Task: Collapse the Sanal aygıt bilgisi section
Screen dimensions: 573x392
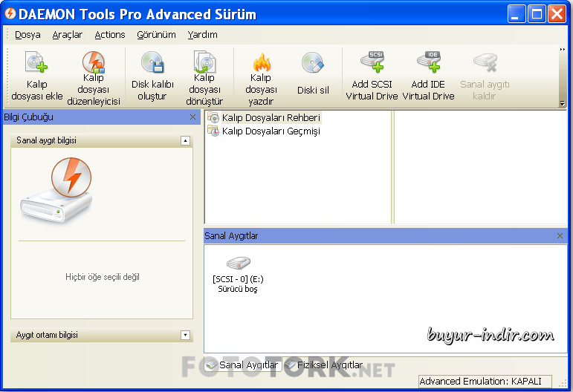Action: pyautogui.click(x=185, y=140)
